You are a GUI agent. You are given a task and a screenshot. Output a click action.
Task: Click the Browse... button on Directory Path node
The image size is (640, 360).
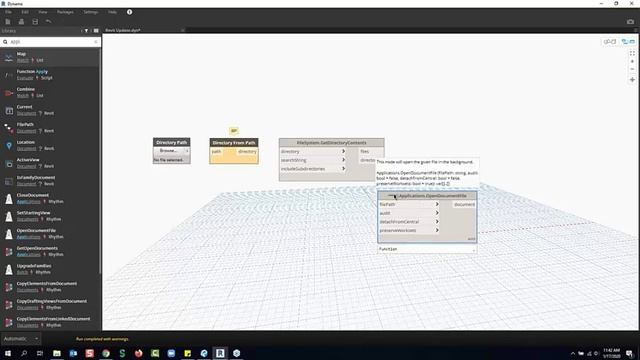[169, 151]
